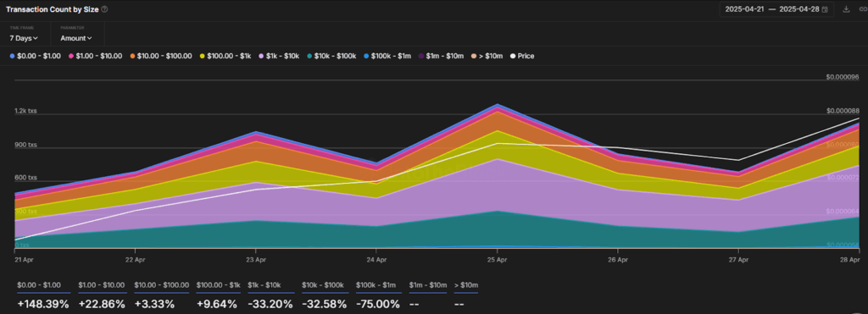868x314 pixels.
Task: Click the 28 Apr axis label
Action: pos(850,259)
